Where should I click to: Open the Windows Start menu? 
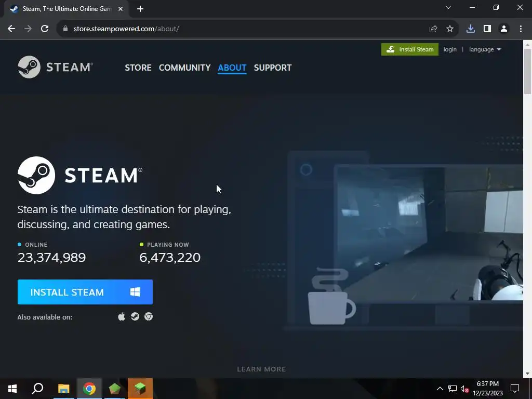click(12, 389)
